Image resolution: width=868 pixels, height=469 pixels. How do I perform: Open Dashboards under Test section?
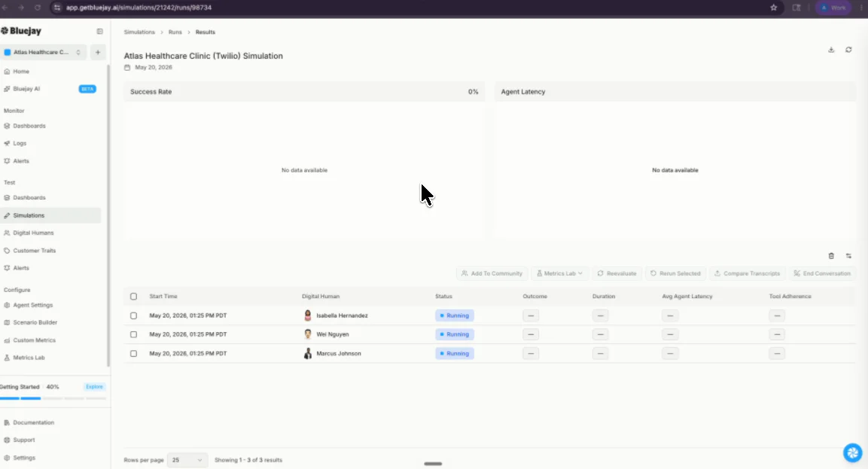[x=29, y=198]
